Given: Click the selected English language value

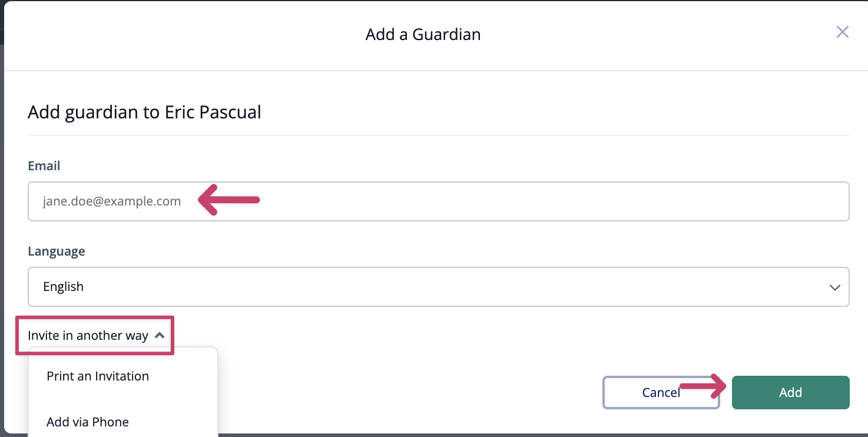Looking at the screenshot, I should point(64,287).
